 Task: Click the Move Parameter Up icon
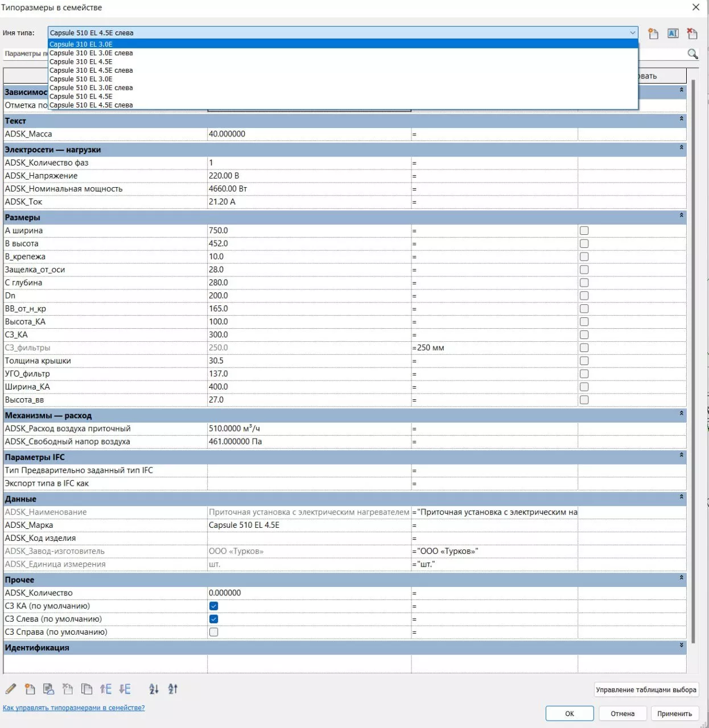[106, 689]
